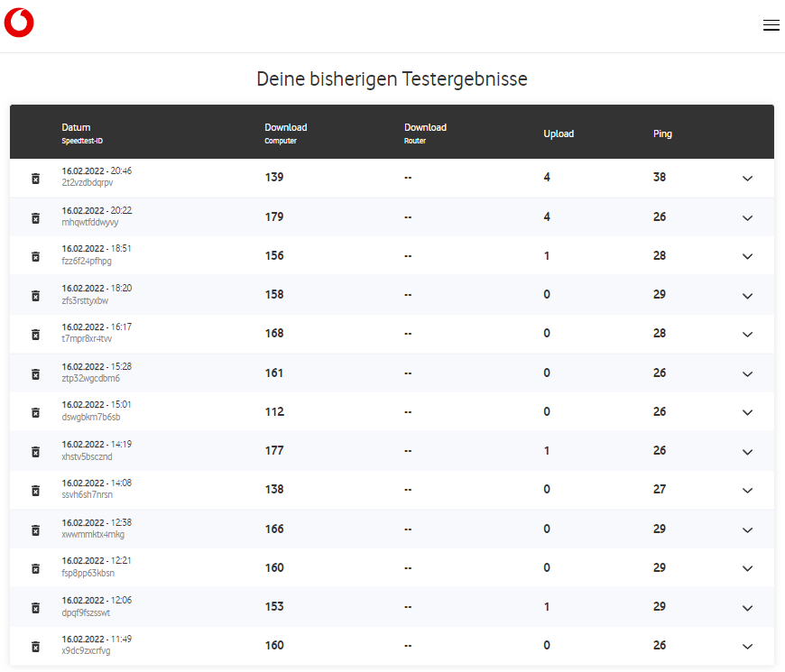Expand the bottom row from 11:49

pos(747,646)
